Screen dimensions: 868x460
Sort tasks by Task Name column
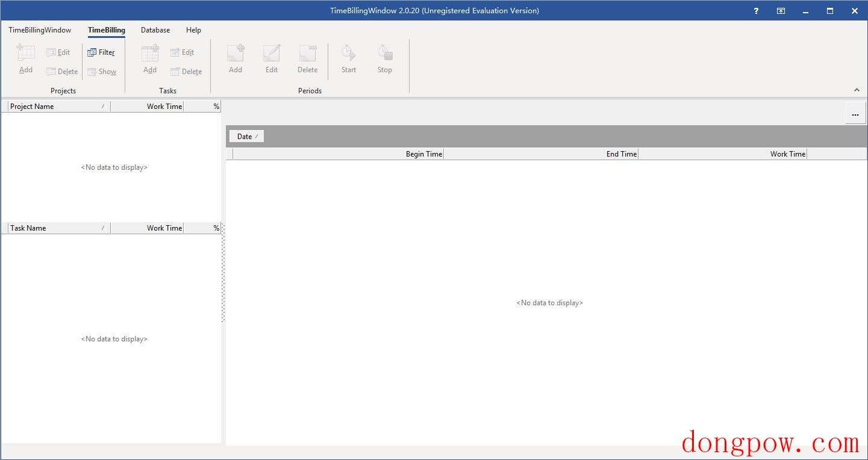(60, 228)
